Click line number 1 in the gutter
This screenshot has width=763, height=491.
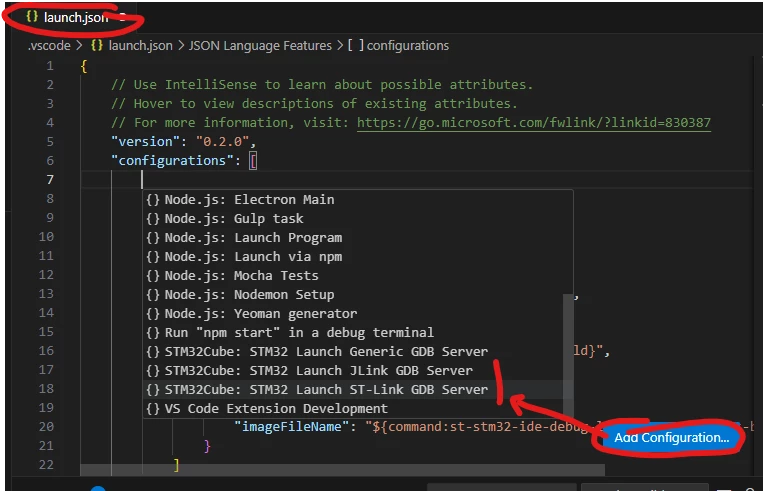click(50, 66)
